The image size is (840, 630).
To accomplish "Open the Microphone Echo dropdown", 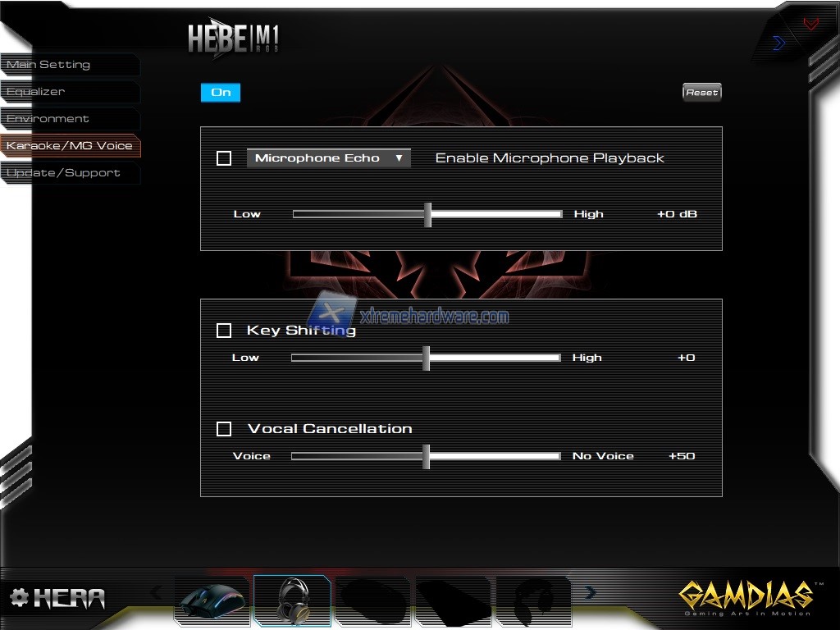I will coord(328,158).
